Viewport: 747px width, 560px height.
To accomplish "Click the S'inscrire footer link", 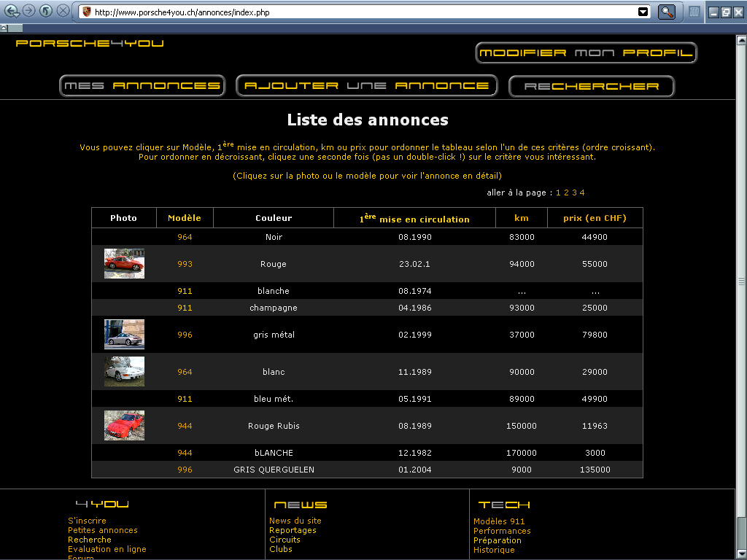I will tap(88, 521).
